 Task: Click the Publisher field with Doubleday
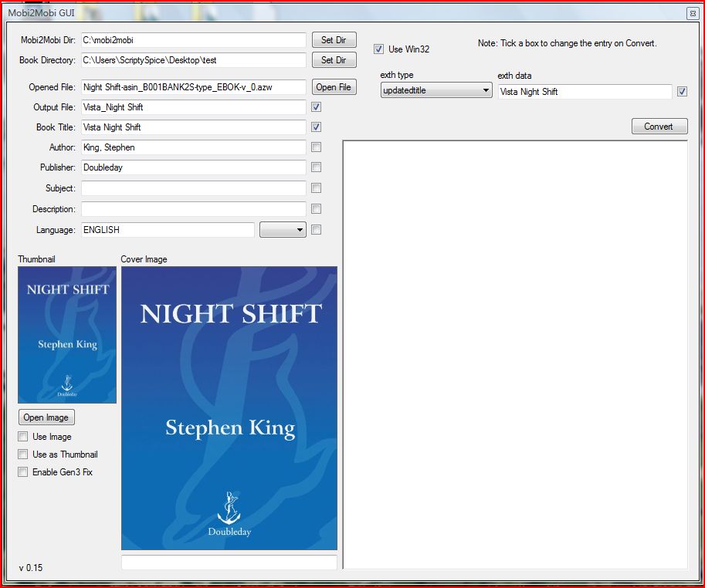tap(193, 167)
